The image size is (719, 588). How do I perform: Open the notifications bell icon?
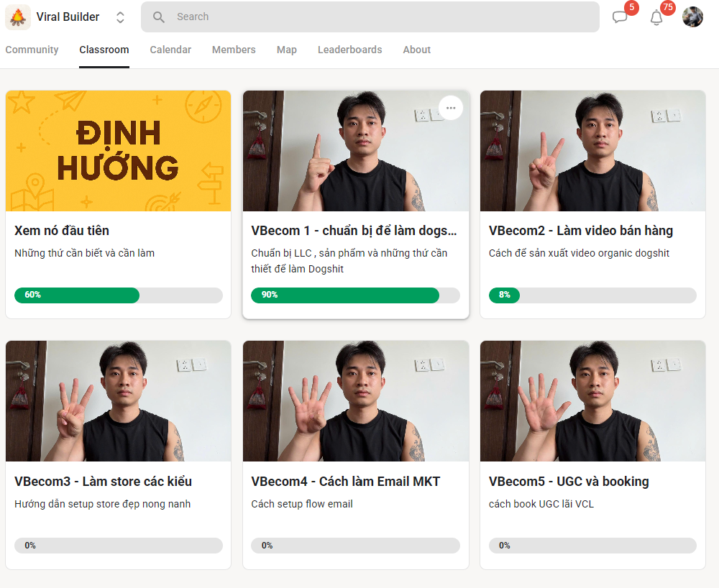tap(656, 17)
